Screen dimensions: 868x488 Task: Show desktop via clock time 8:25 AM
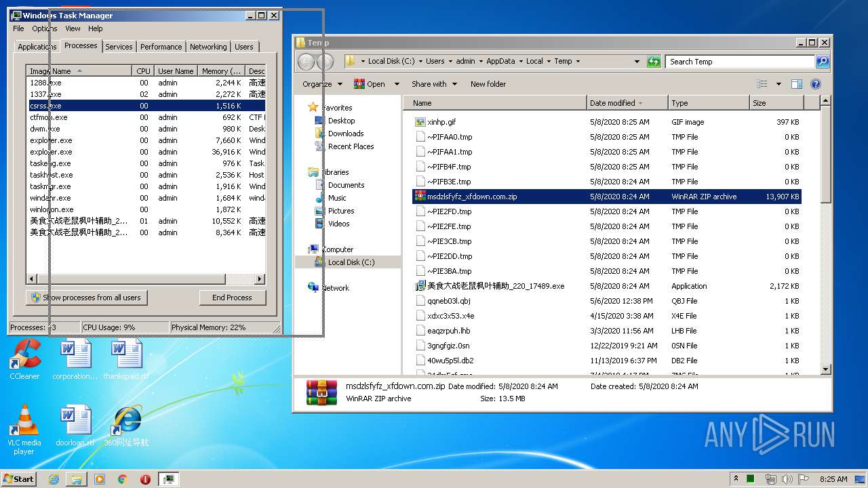(833, 479)
